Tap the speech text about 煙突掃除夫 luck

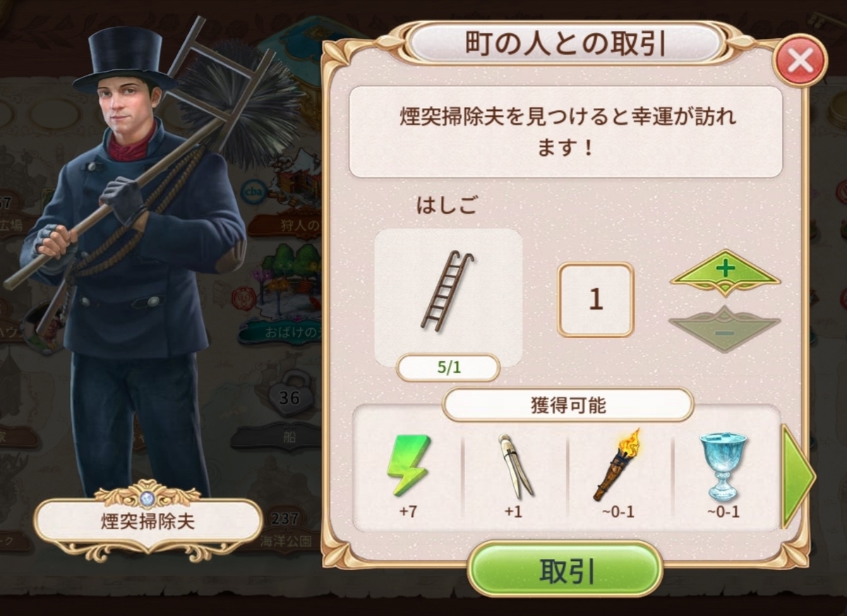[565, 132]
